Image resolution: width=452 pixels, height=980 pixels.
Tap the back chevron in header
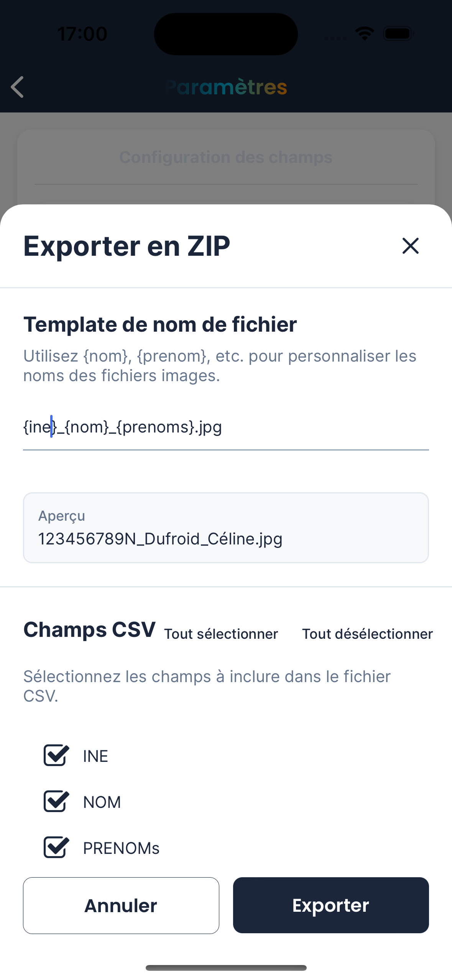point(17,87)
